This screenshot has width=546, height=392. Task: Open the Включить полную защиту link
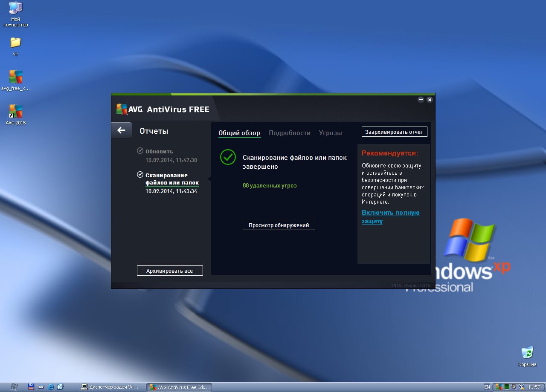click(391, 217)
